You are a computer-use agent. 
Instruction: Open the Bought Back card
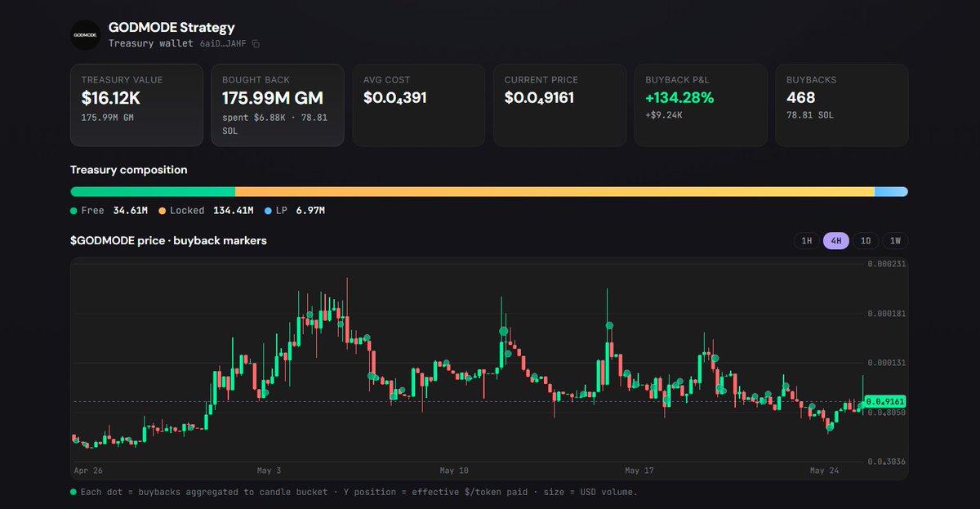[278, 105]
